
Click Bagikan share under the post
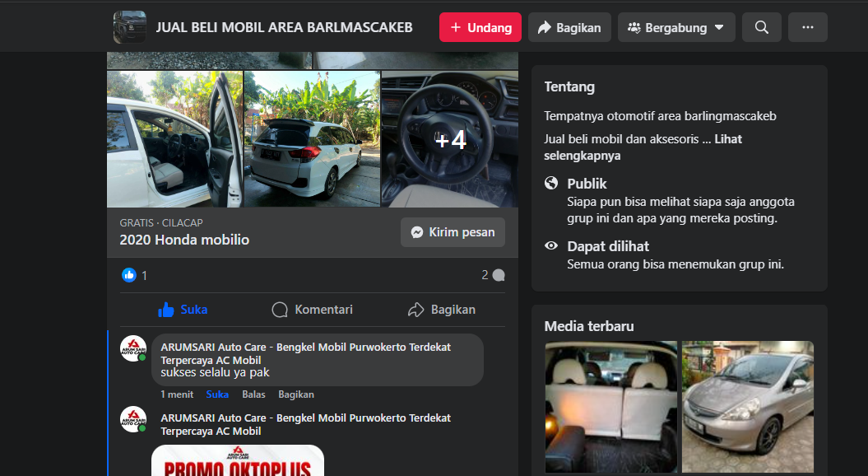(x=442, y=309)
